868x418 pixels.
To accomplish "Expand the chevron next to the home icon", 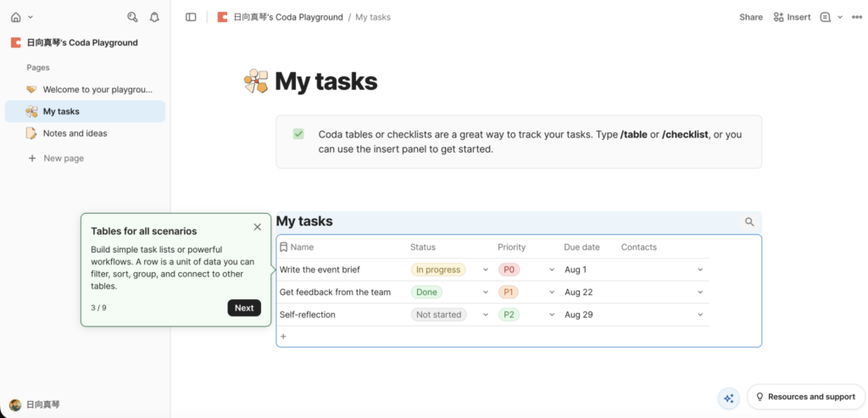I will pos(31,17).
